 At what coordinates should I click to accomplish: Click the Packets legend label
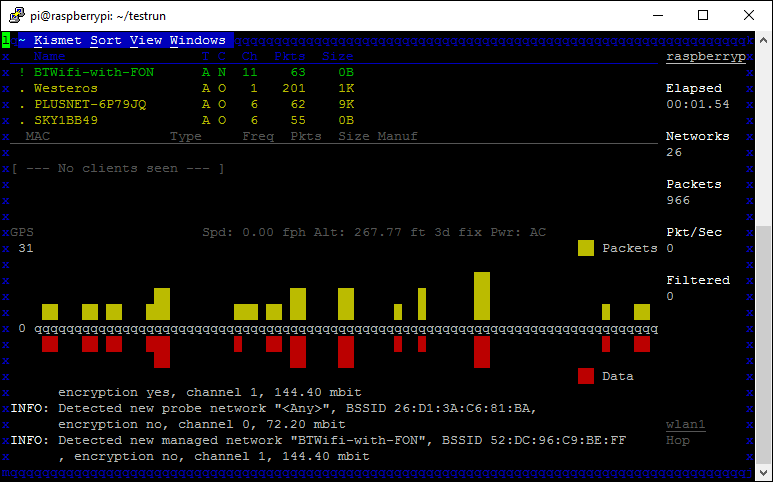click(x=630, y=248)
